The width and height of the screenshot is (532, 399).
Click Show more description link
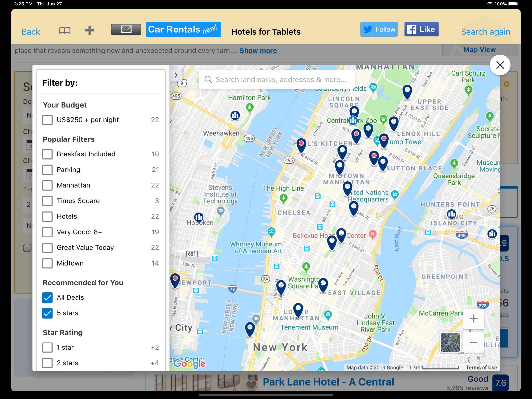(258, 51)
